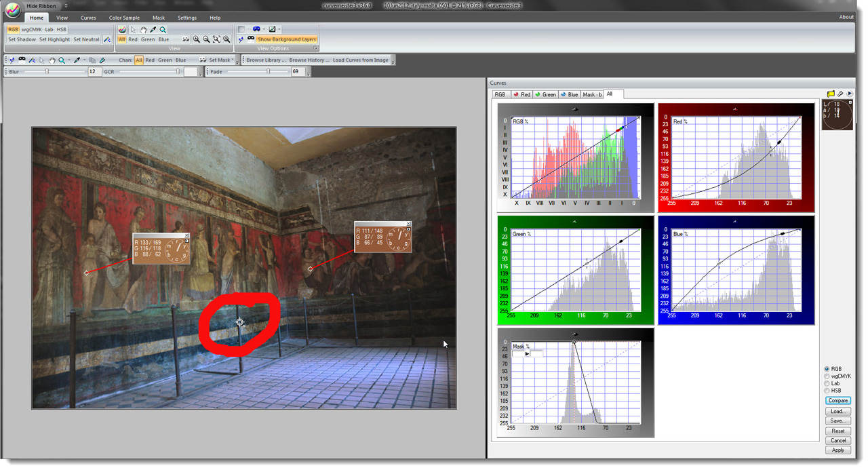
Task: Click the zoom in magnifier icon
Action: point(197,39)
